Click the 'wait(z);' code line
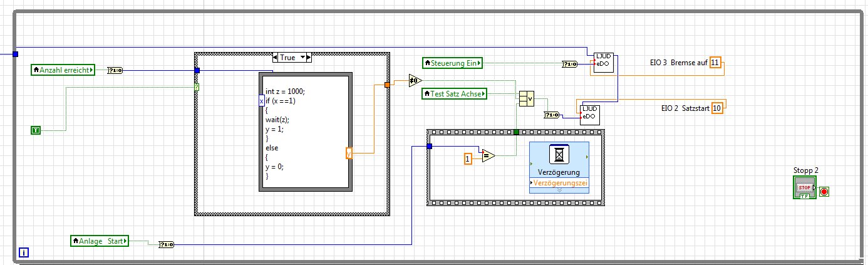868x265 pixels. point(278,119)
